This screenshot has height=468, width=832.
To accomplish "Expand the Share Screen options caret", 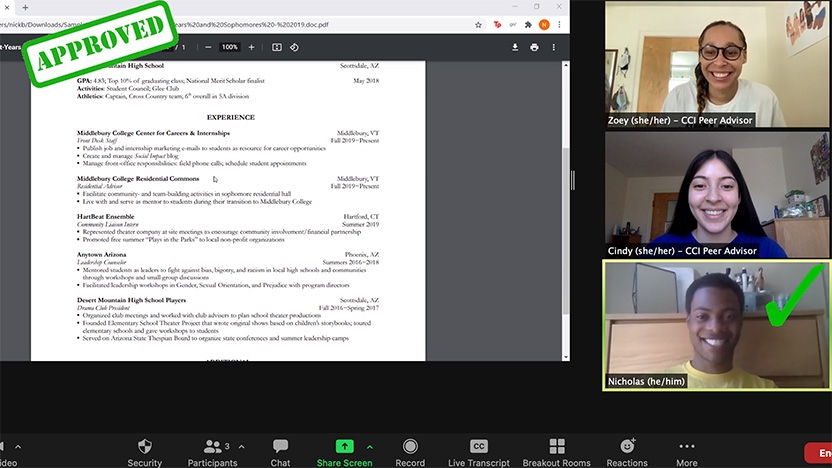I will pos(370,447).
